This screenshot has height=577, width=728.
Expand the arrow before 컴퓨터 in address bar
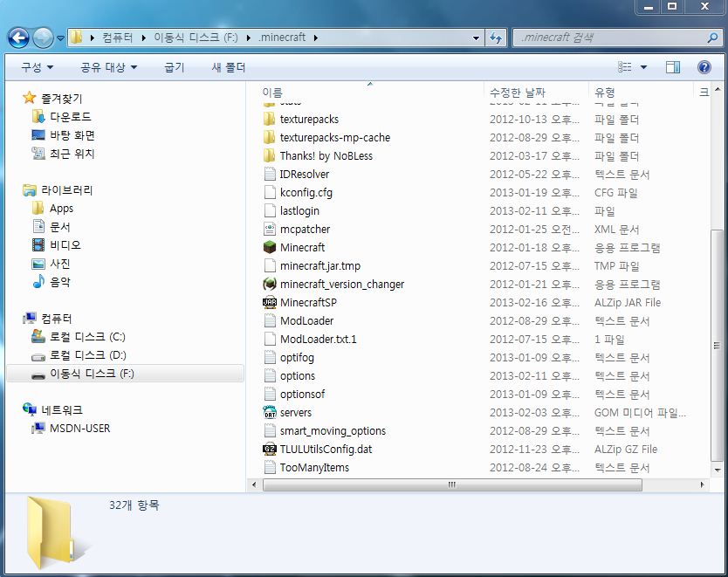point(93,38)
